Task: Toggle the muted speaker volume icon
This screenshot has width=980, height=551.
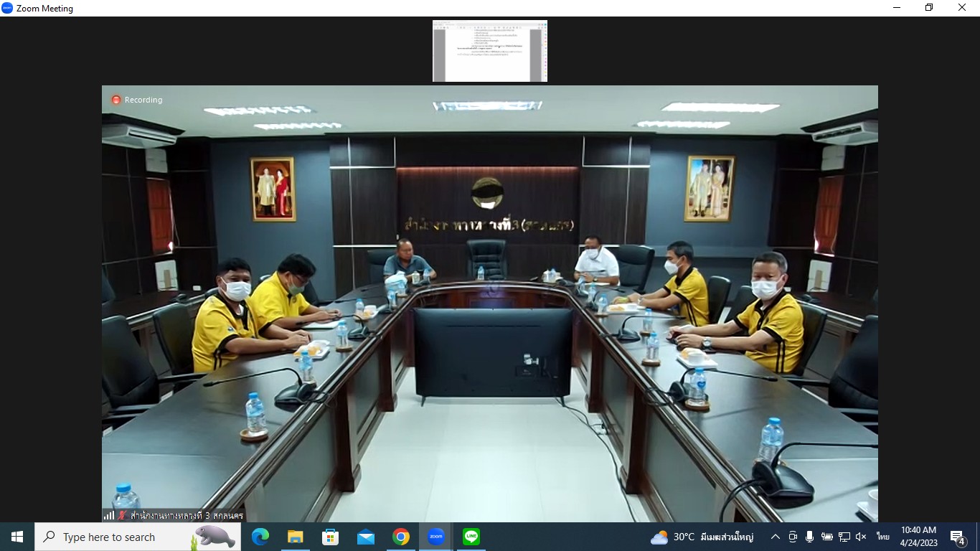Action: click(861, 537)
